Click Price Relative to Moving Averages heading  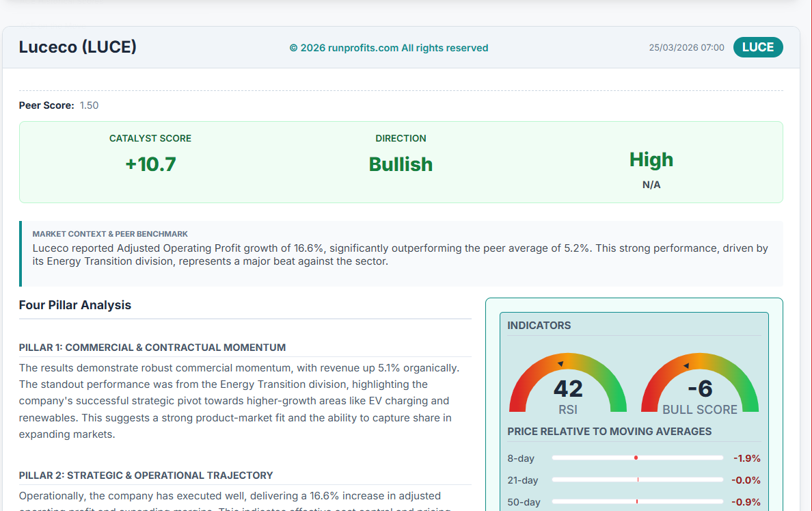point(610,431)
